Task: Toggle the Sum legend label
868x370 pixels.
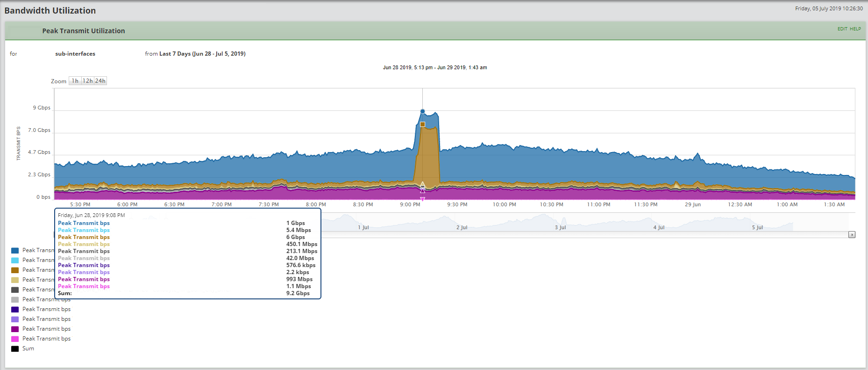Action: click(x=28, y=349)
